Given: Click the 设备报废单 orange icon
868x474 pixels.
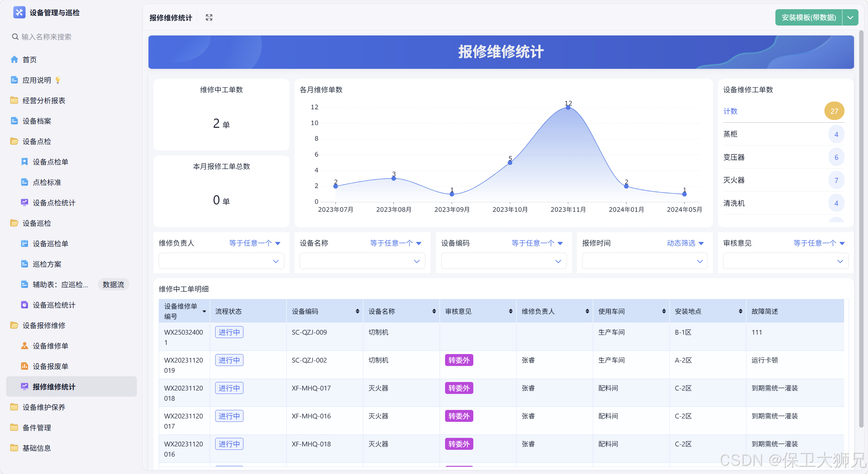Looking at the screenshot, I should click(x=25, y=366).
